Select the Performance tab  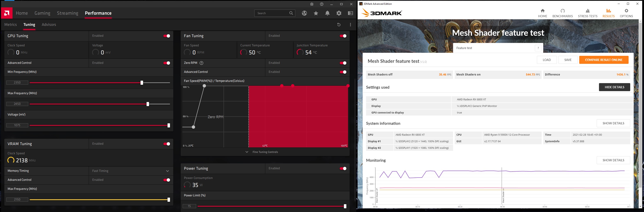pyautogui.click(x=98, y=13)
